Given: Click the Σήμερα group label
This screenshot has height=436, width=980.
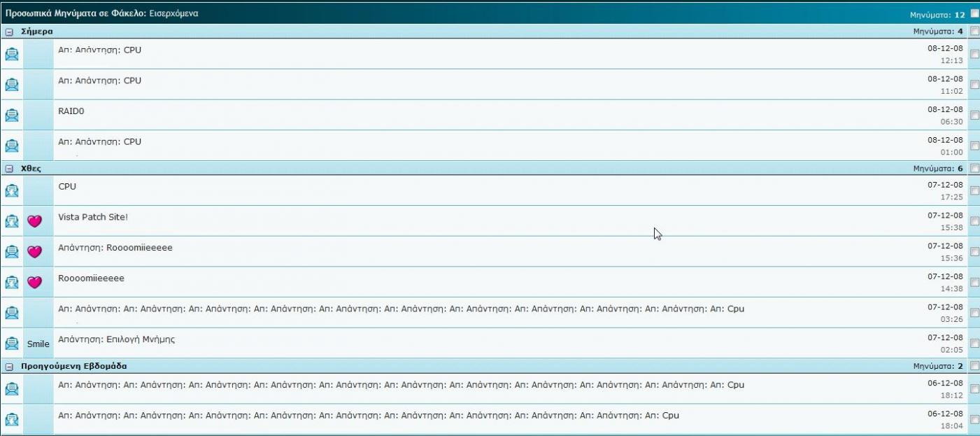Looking at the screenshot, I should (x=37, y=31).
